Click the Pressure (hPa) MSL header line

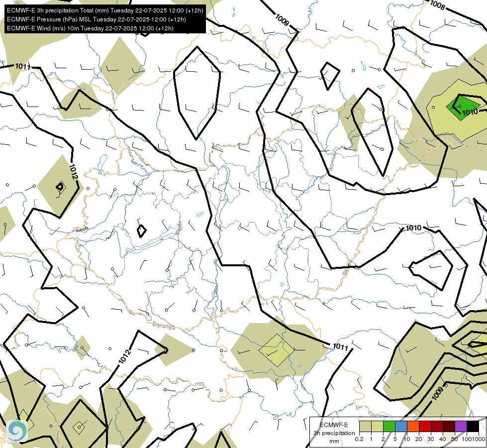click(97, 19)
